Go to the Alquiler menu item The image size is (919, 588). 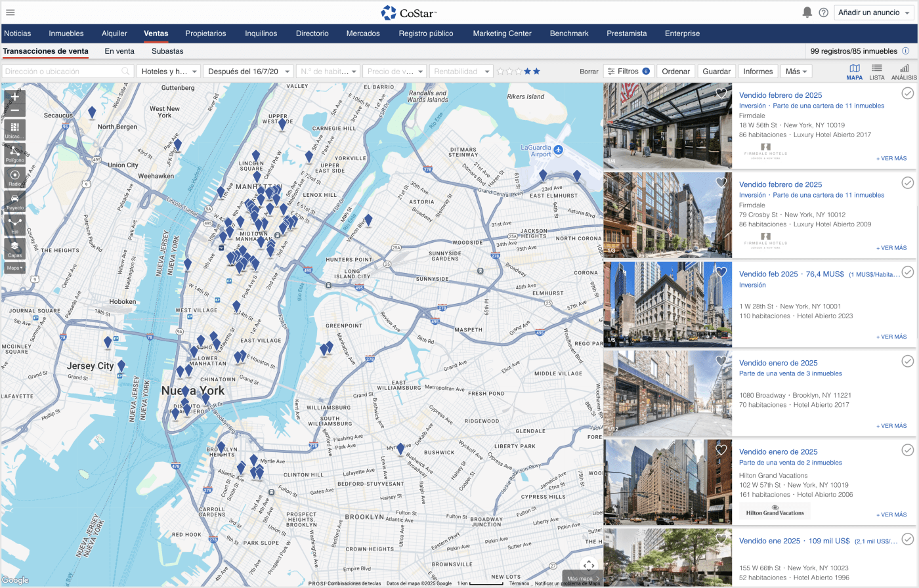tap(114, 33)
